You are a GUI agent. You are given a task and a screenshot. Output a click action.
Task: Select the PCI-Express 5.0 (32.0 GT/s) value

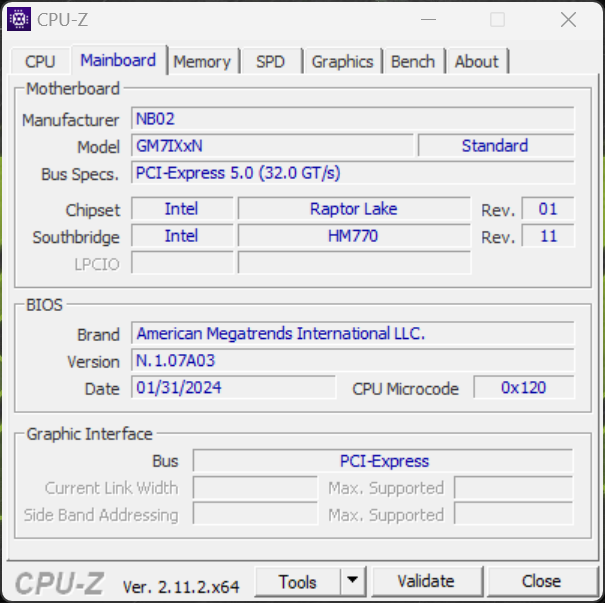353,173
